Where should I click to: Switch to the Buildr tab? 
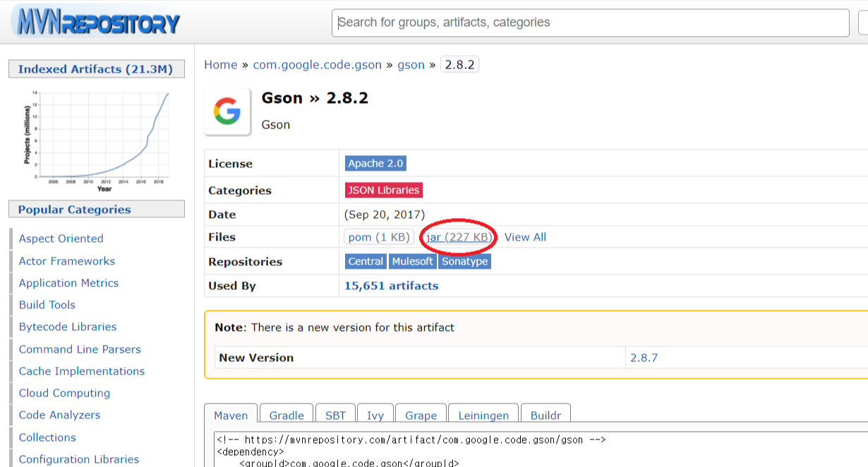tap(545, 415)
